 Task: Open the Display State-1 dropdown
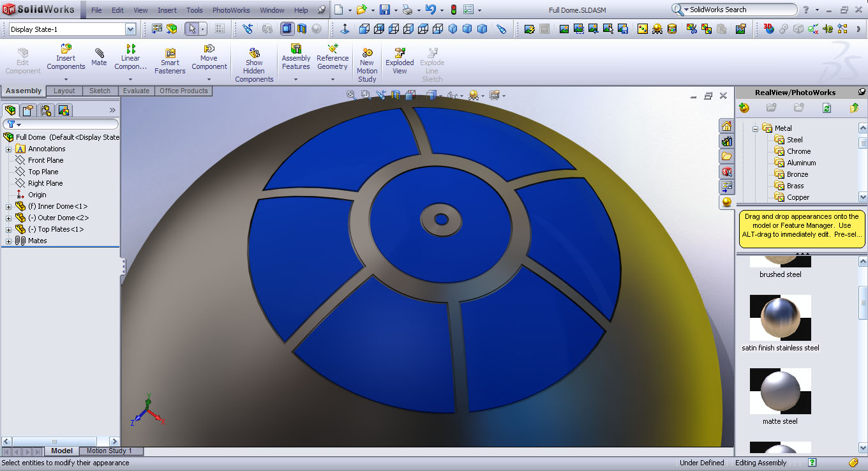pos(130,29)
